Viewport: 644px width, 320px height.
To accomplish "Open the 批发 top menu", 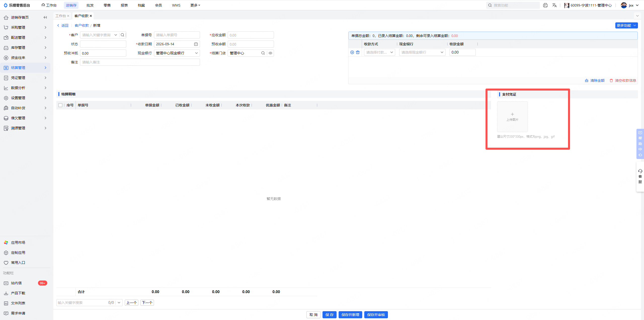I will [x=90, y=5].
